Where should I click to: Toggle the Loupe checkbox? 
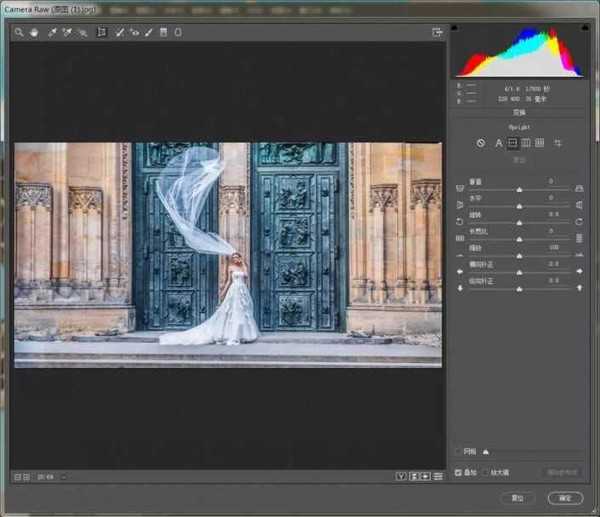486,472
